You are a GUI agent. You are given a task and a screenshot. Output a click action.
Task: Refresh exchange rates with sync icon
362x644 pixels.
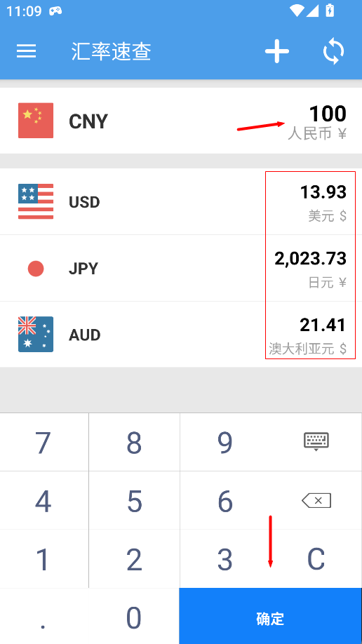coord(333,51)
